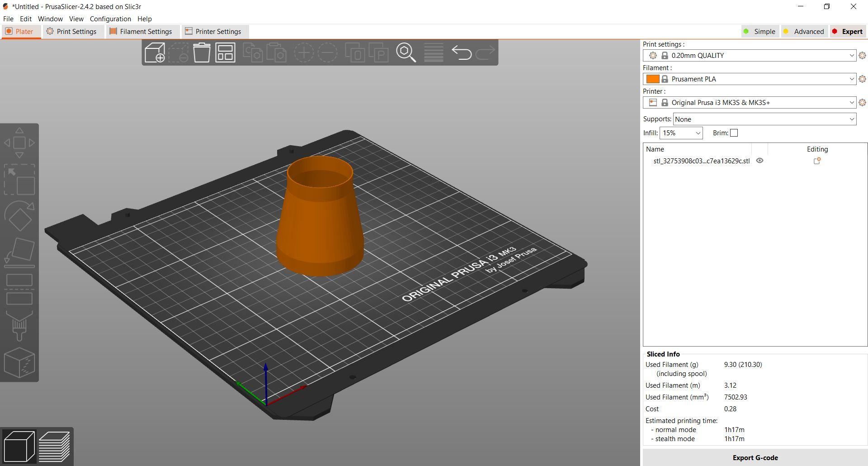Click the Arrange objects icon
868x466 pixels.
pyautogui.click(x=225, y=52)
